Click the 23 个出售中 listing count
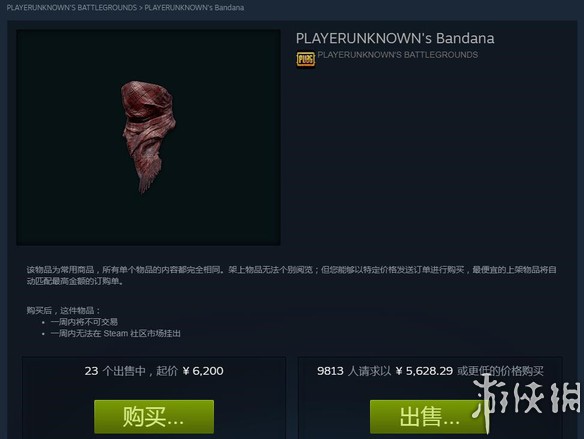 click(115, 371)
